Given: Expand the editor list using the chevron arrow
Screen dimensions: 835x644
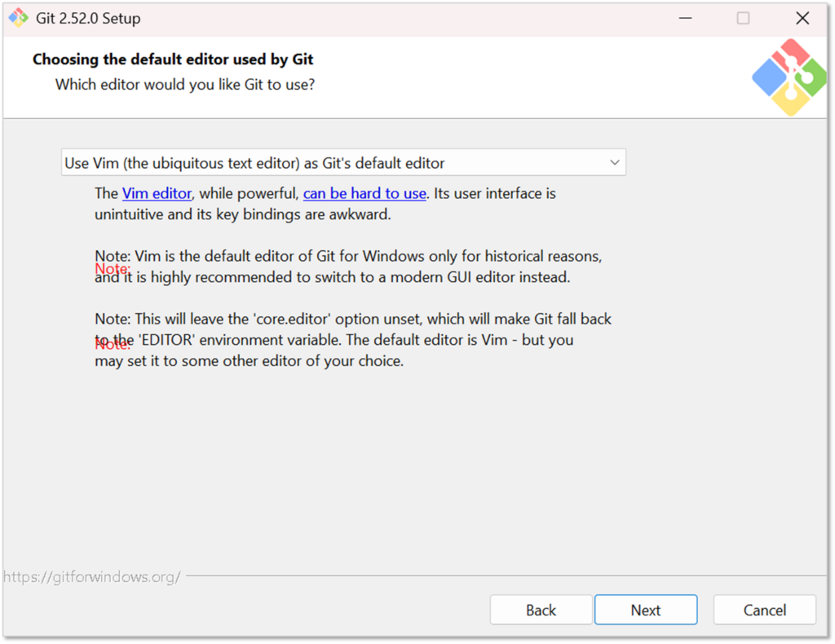Looking at the screenshot, I should point(615,163).
